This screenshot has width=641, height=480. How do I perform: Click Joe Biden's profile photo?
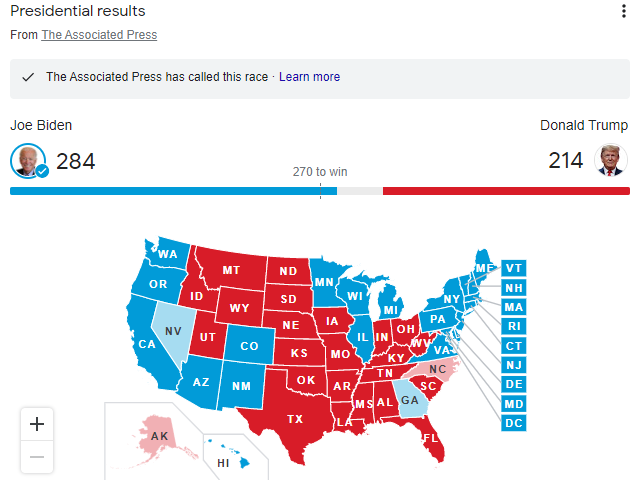click(x=28, y=161)
